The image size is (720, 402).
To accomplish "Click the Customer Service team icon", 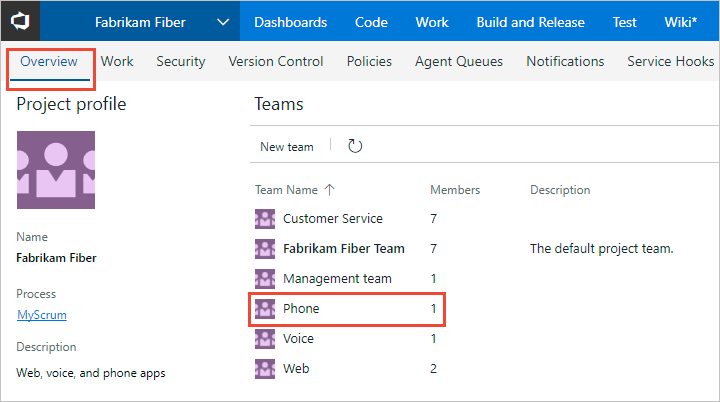I will tap(265, 219).
